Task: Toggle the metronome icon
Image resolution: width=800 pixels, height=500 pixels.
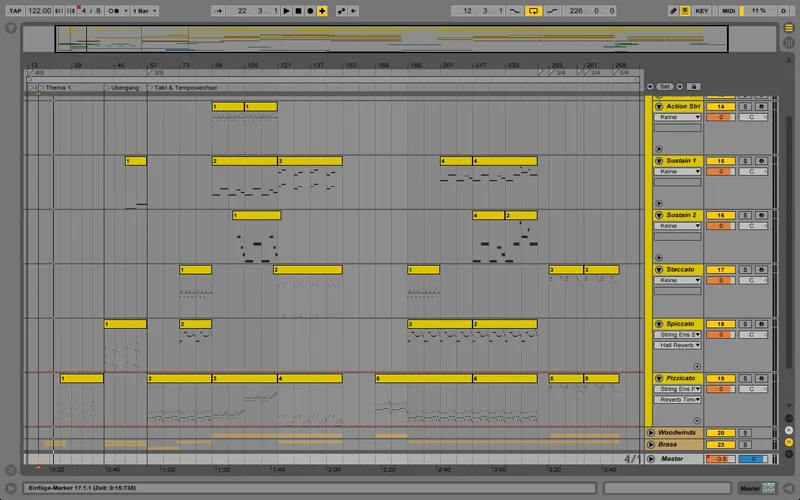Action: [x=115, y=10]
